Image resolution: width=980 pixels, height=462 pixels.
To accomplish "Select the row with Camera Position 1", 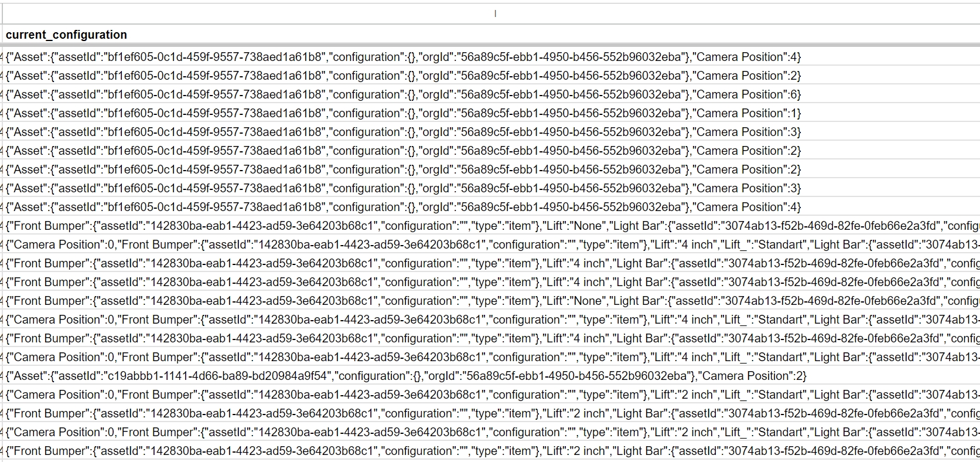I will [x=403, y=113].
